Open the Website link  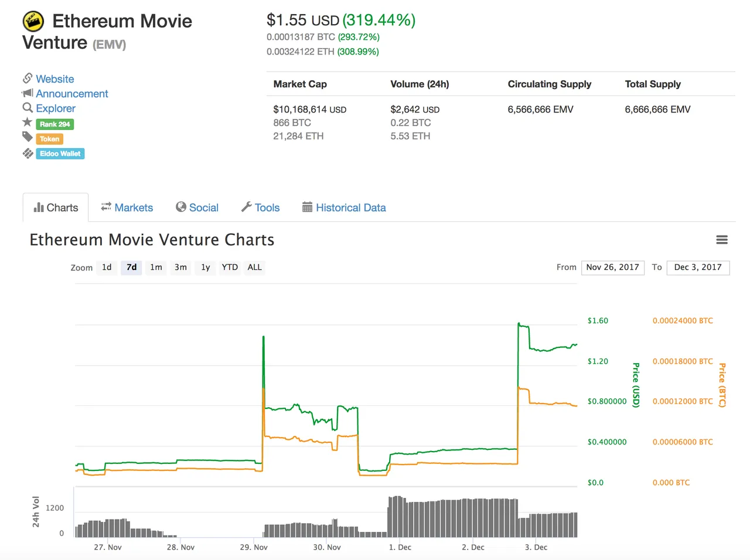[55, 79]
